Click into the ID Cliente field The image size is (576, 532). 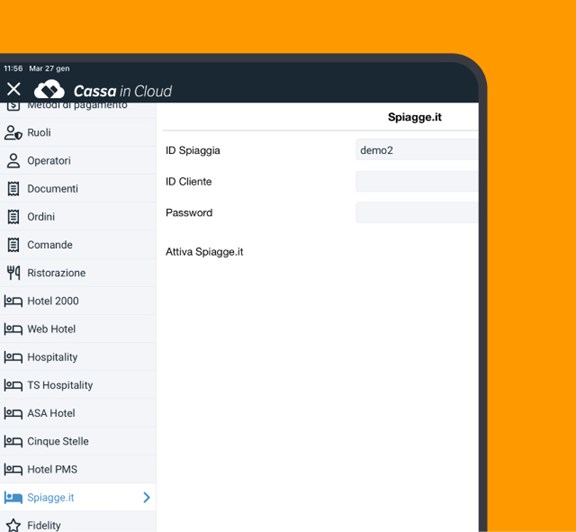coord(417,181)
